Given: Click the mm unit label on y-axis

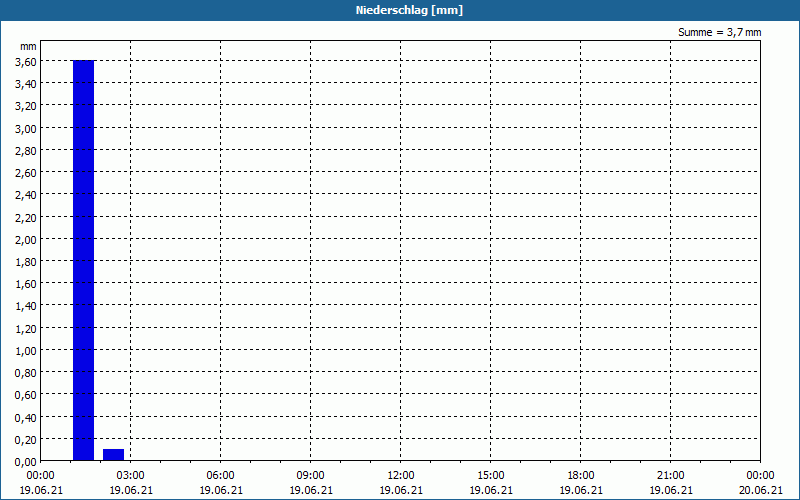Looking at the screenshot, I should coord(28,46).
